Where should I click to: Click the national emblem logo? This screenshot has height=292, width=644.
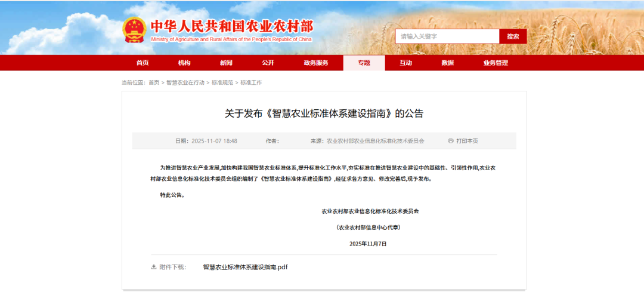pyautogui.click(x=134, y=30)
